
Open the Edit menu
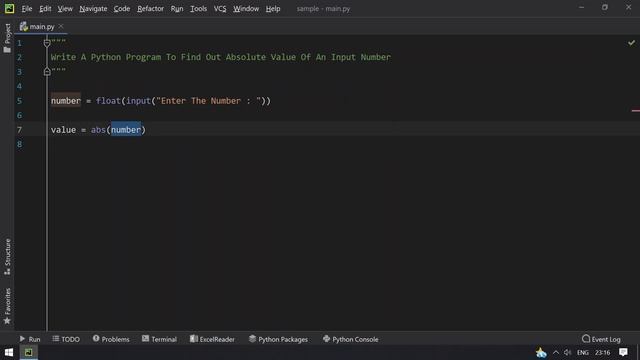click(45, 9)
